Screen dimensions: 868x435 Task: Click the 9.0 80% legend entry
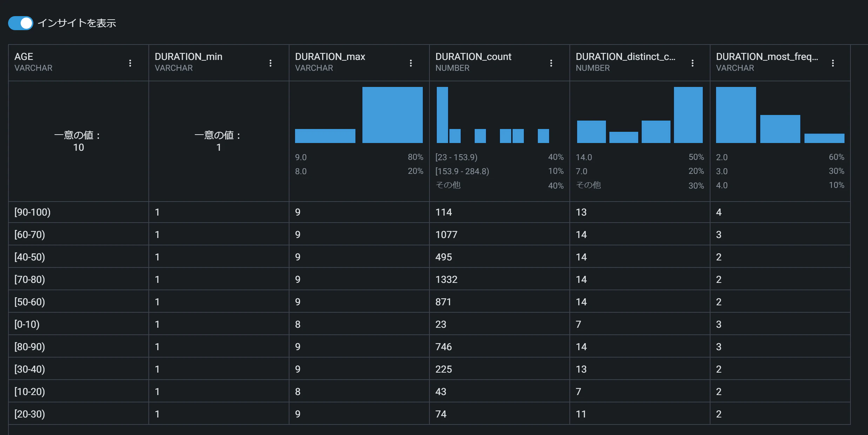(x=359, y=157)
